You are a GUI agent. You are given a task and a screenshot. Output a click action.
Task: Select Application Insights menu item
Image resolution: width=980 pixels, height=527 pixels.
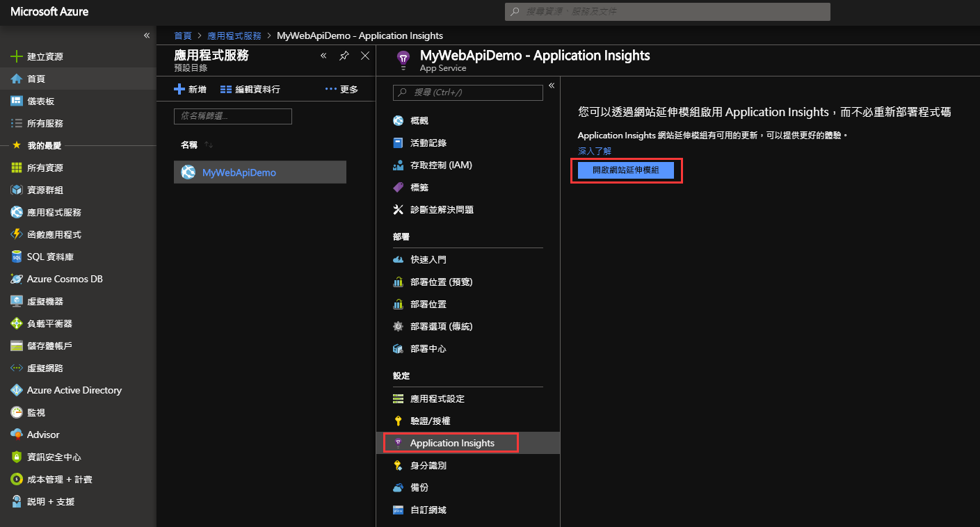[x=451, y=443]
